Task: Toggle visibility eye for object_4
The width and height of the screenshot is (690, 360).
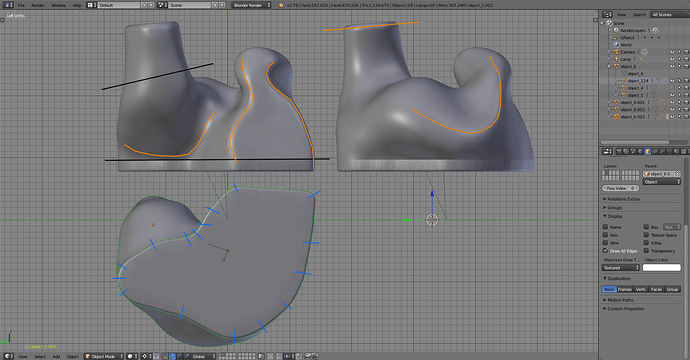Action: 672,88
